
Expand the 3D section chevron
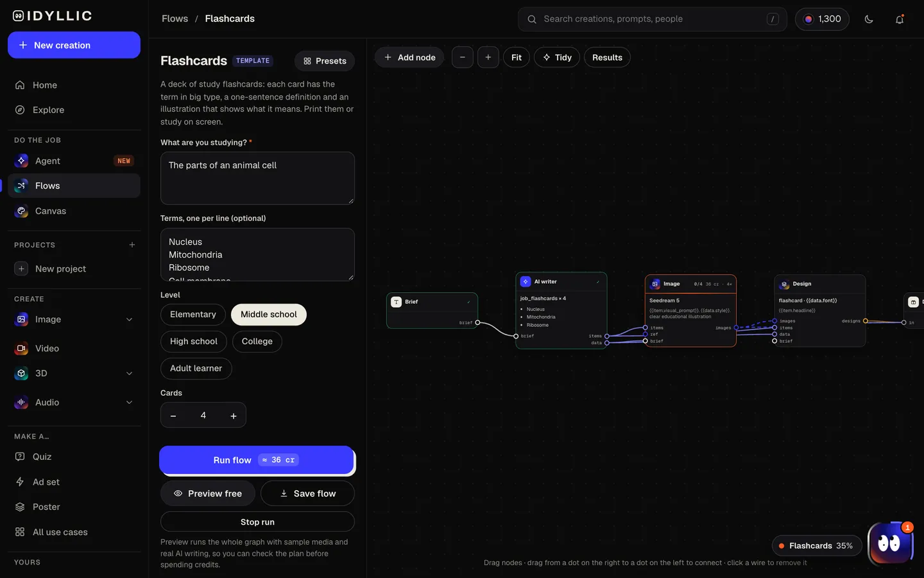click(x=129, y=373)
